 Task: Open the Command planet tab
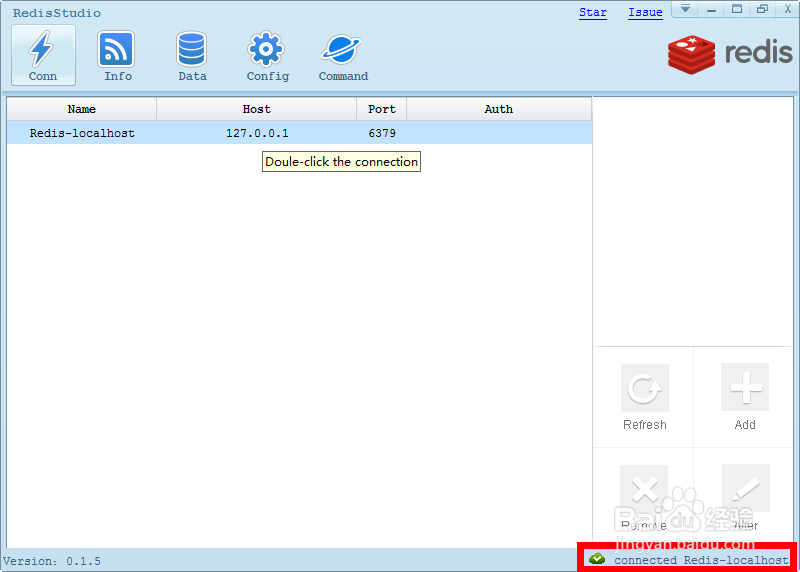coord(342,55)
